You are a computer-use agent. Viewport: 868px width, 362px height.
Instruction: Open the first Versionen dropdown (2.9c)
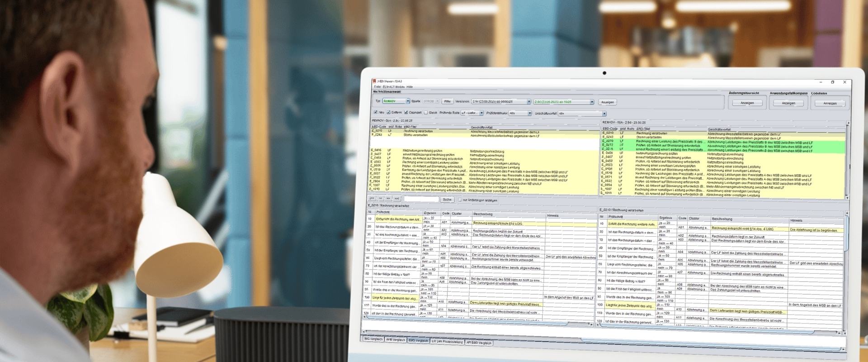[x=501, y=102]
